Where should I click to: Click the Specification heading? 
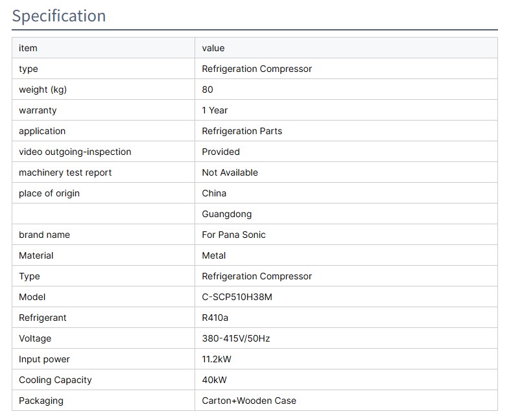point(59,16)
